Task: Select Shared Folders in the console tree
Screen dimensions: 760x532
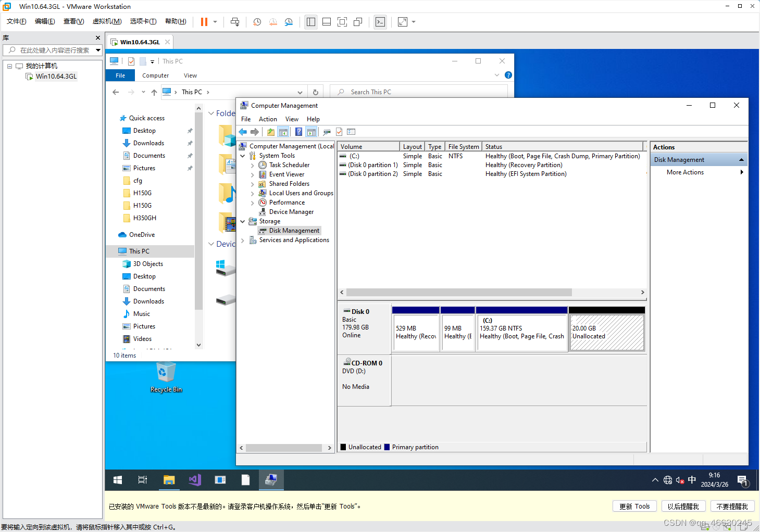Action: coord(289,184)
